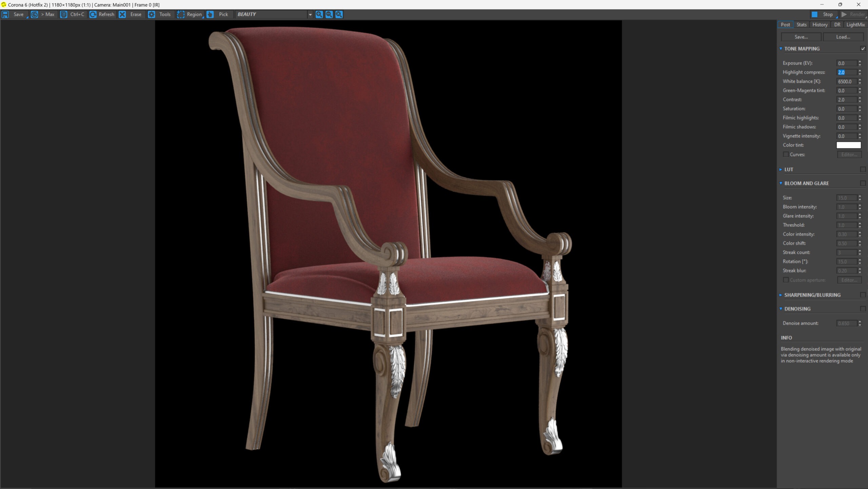868x489 pixels.
Task: Open the BEAUTY render element dropdown
Action: 310,14
